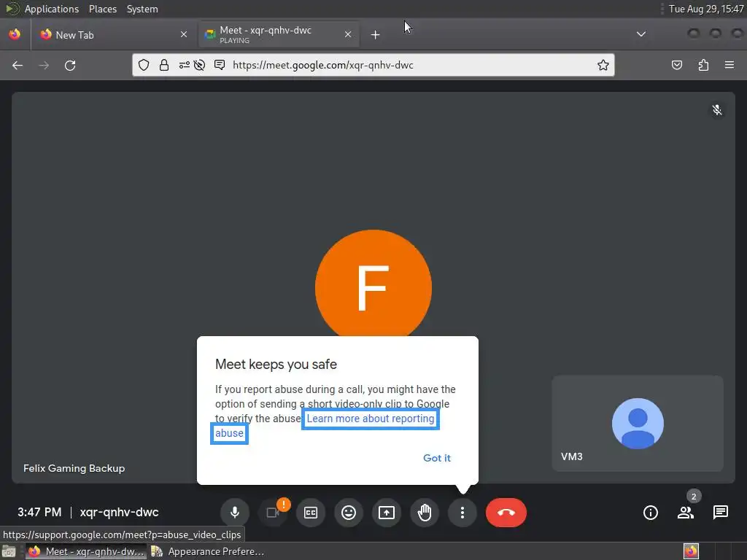Show the participants people panel
This screenshot has width=747, height=560.
686,513
